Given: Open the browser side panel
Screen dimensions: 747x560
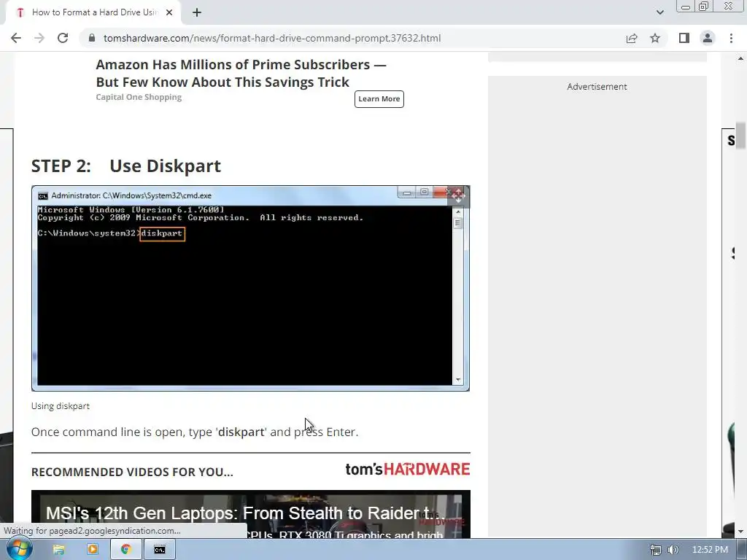Looking at the screenshot, I should pyautogui.click(x=684, y=38).
